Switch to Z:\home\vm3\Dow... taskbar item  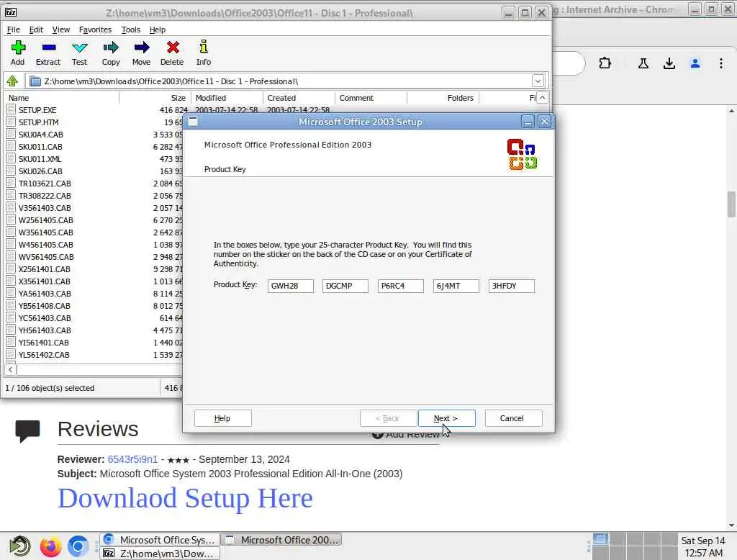click(160, 554)
